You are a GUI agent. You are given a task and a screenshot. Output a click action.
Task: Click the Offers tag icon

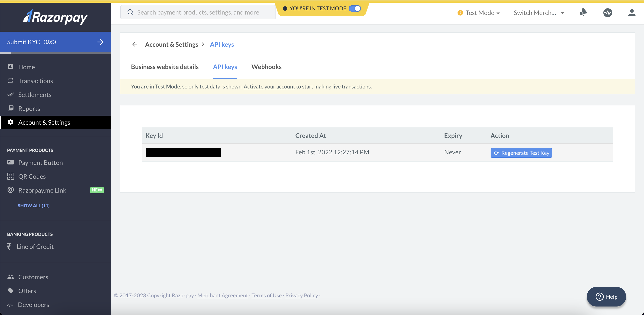(11, 290)
